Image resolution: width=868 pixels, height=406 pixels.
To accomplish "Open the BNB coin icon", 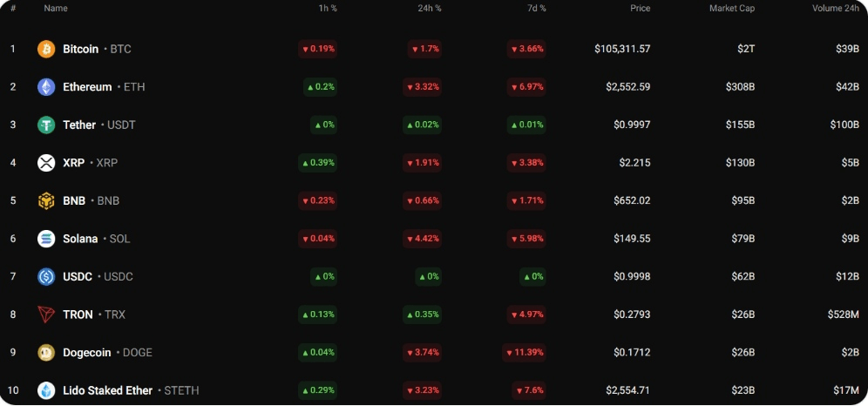I will tap(46, 200).
